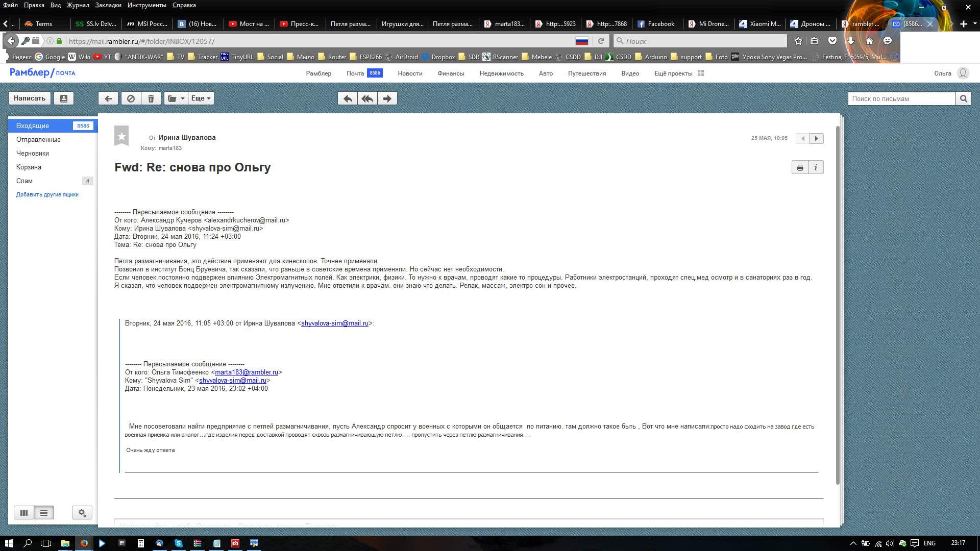980x551 pixels.
Task: Open Недвижимость in Rambler navigation
Action: 501,73
